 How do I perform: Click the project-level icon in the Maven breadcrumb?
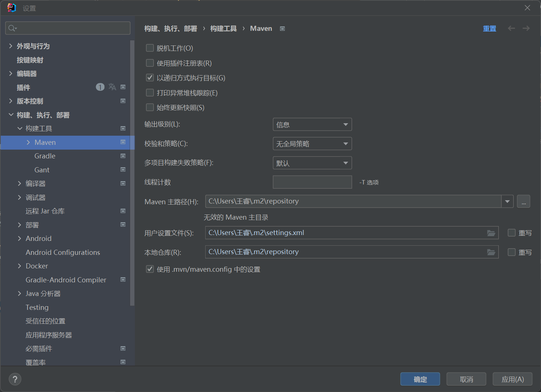click(283, 29)
